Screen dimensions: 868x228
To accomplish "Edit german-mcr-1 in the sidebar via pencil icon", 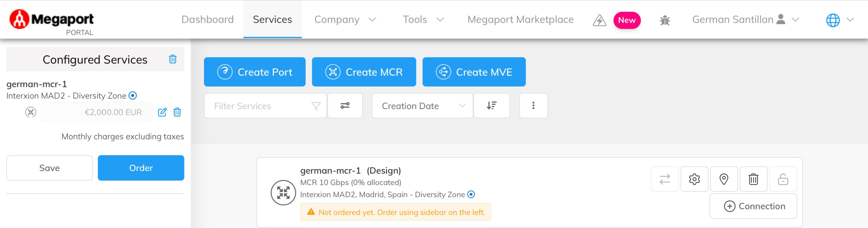I will tap(162, 112).
